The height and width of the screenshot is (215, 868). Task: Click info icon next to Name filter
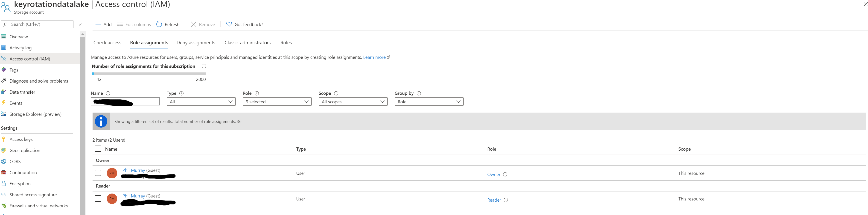[x=108, y=93]
